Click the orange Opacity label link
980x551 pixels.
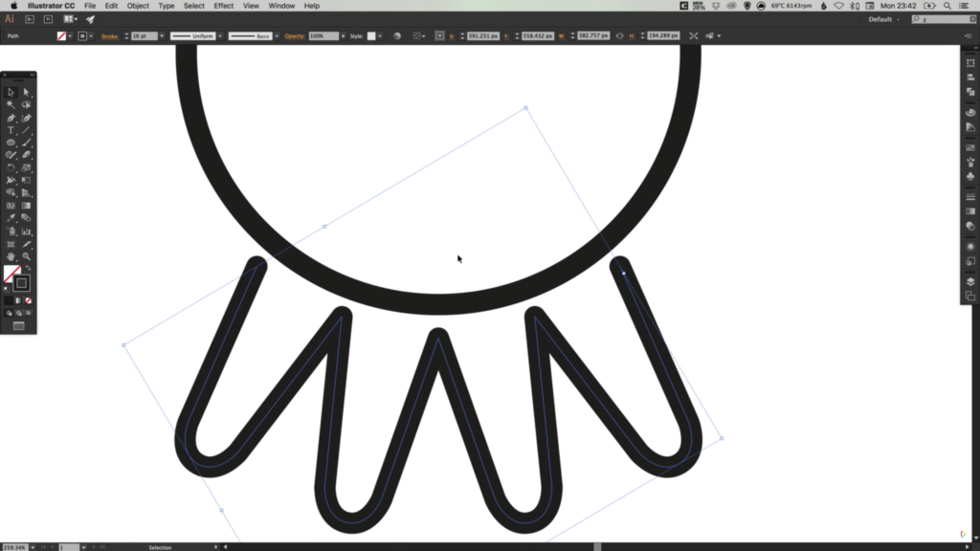click(x=294, y=36)
